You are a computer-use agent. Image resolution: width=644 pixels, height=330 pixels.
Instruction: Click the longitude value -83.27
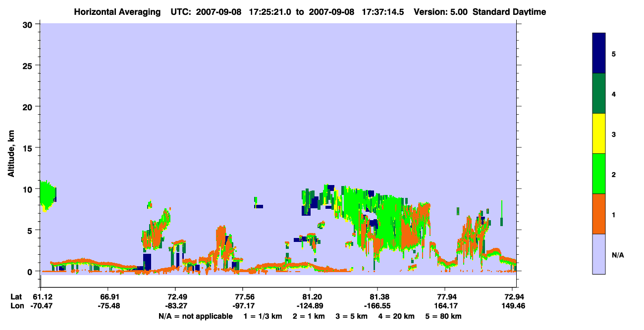(175, 306)
